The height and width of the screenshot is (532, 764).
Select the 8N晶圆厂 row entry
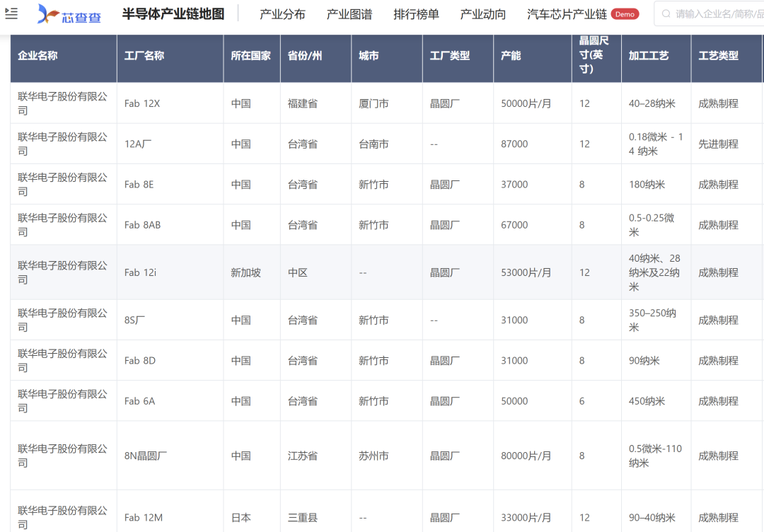pyautogui.click(x=146, y=456)
